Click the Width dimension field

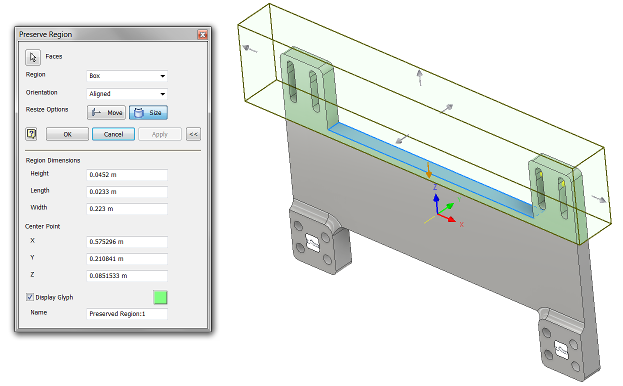(127, 208)
